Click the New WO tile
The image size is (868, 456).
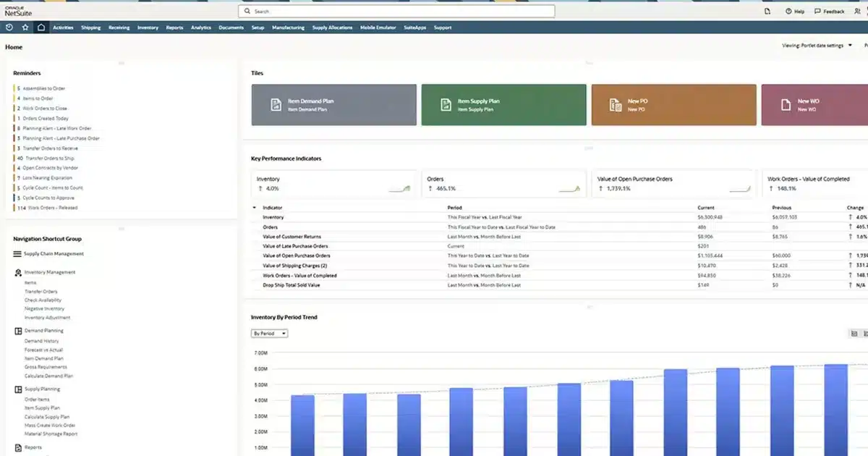coord(817,104)
